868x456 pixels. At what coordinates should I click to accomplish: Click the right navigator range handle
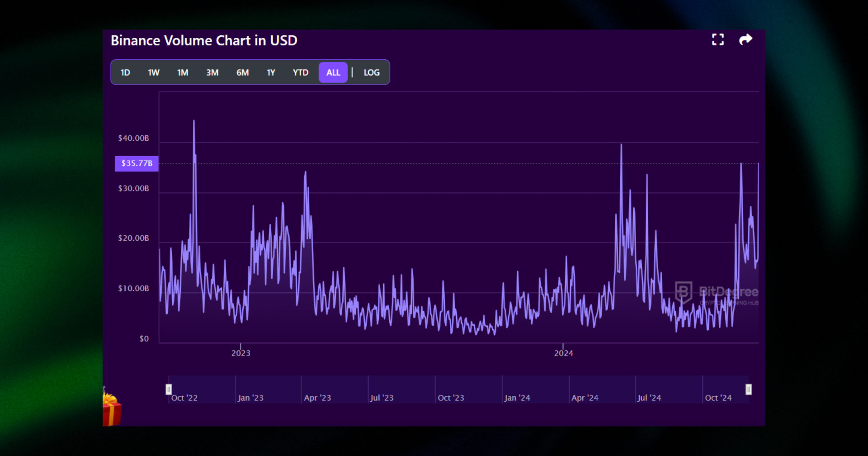click(x=749, y=389)
